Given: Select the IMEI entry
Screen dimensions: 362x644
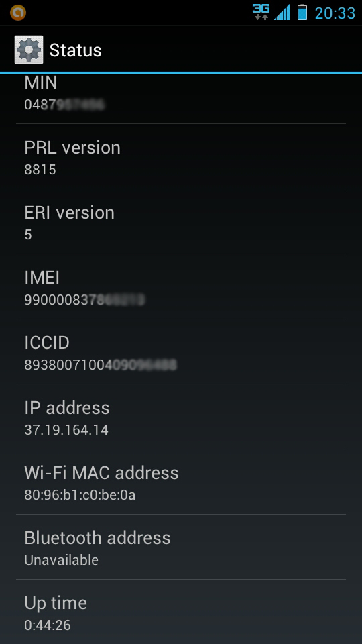Looking at the screenshot, I should [181, 286].
